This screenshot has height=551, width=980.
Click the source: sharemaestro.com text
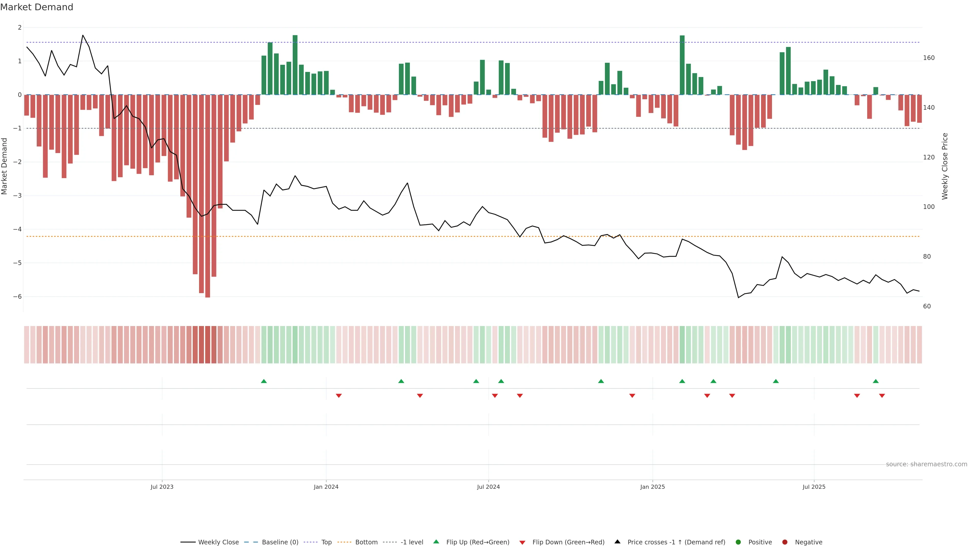point(926,464)
